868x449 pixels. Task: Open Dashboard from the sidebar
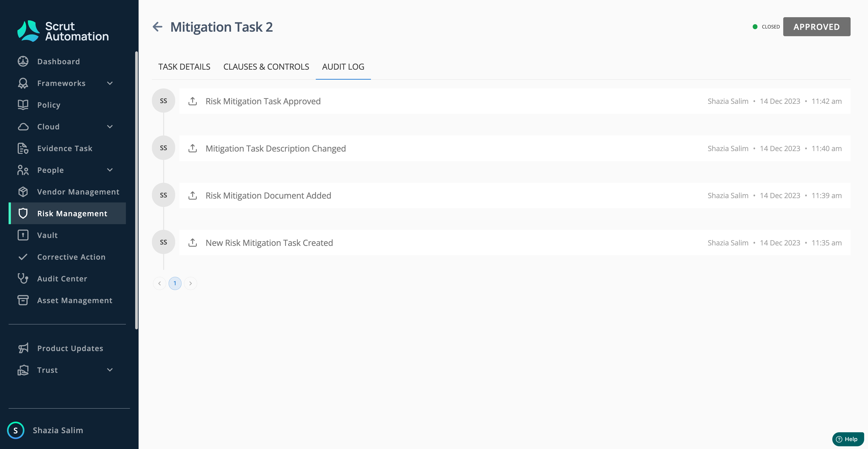click(67, 62)
